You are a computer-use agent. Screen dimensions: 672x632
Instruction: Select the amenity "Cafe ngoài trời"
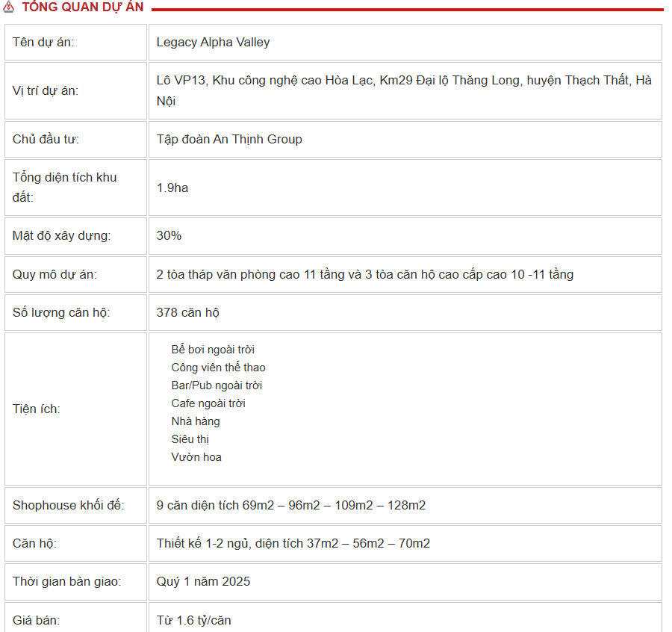click(208, 403)
